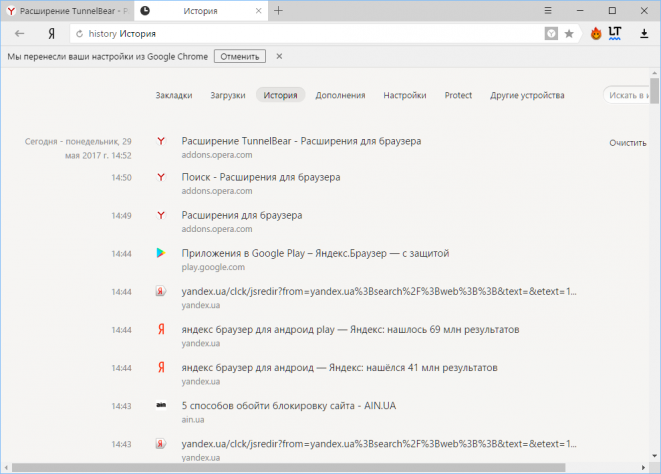The image size is (661, 474).
Task: Open the downloads arrow icon
Action: click(644, 34)
